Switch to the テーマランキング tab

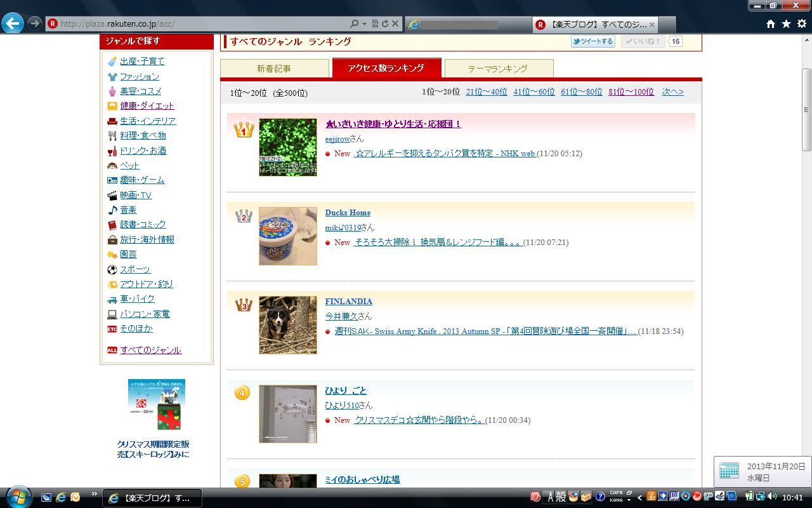[498, 68]
